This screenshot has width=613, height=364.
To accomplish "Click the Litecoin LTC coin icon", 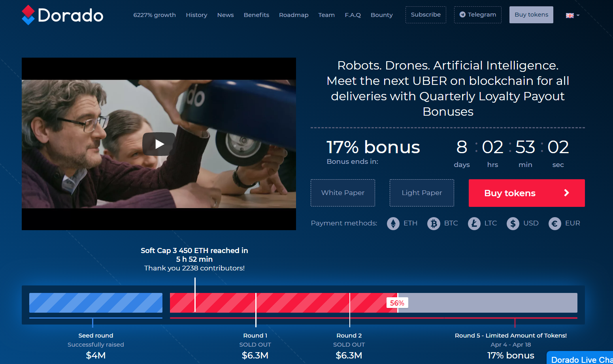I will click(474, 223).
